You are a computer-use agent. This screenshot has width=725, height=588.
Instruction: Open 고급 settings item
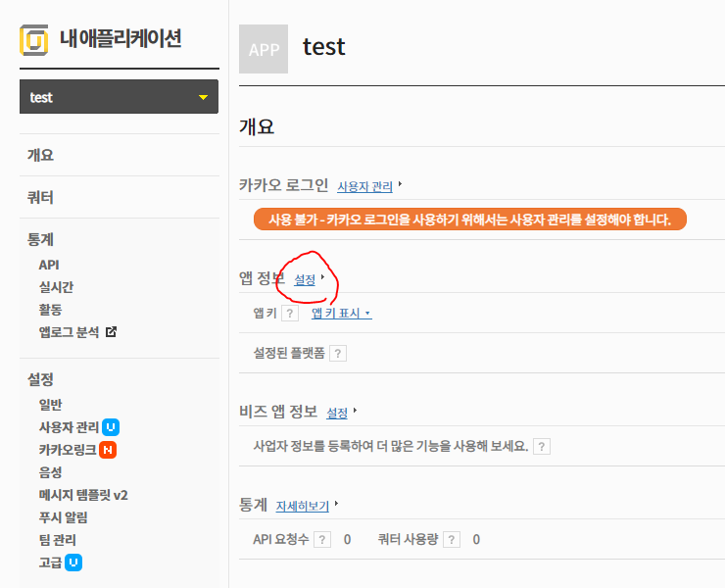50,563
